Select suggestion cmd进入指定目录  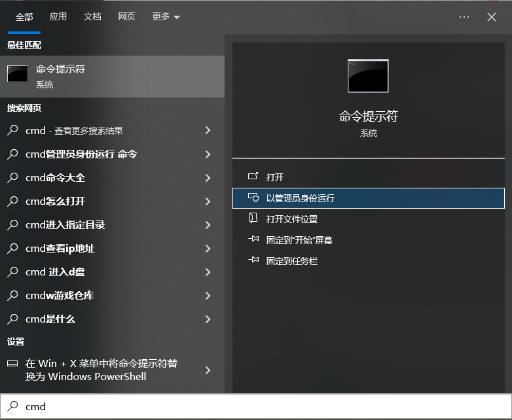pos(65,225)
